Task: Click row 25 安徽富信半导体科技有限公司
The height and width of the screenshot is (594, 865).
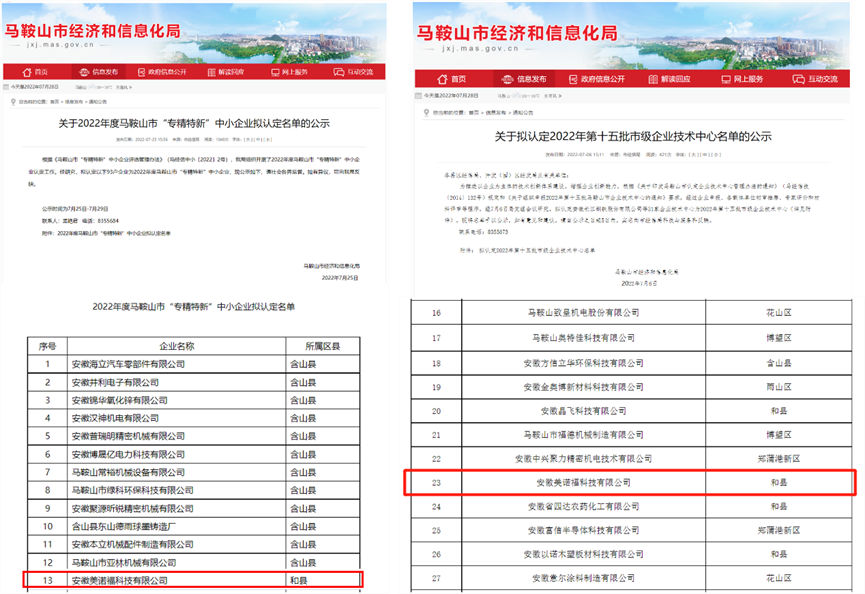Action: click(632, 530)
